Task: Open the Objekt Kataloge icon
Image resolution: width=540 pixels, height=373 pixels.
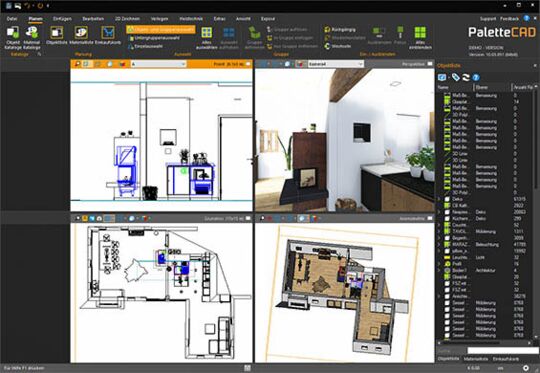Action: tap(13, 37)
